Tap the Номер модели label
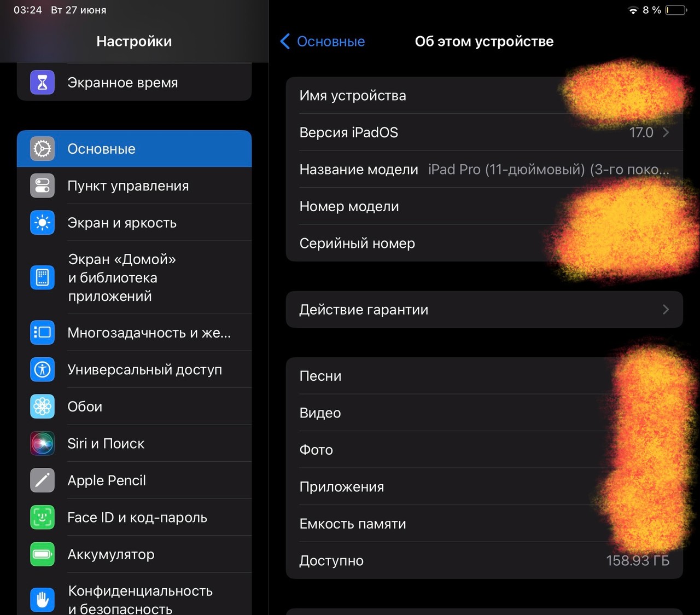Viewport: 700px width, 615px height. point(349,206)
